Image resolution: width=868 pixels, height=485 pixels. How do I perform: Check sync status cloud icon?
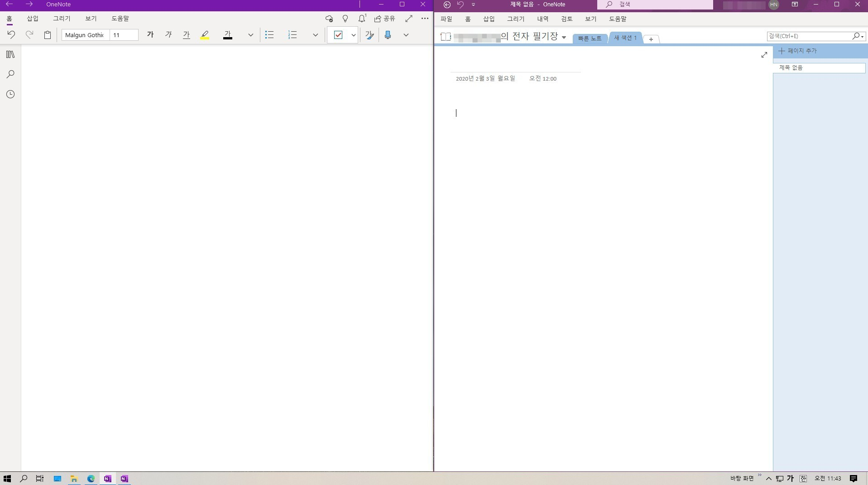click(329, 19)
